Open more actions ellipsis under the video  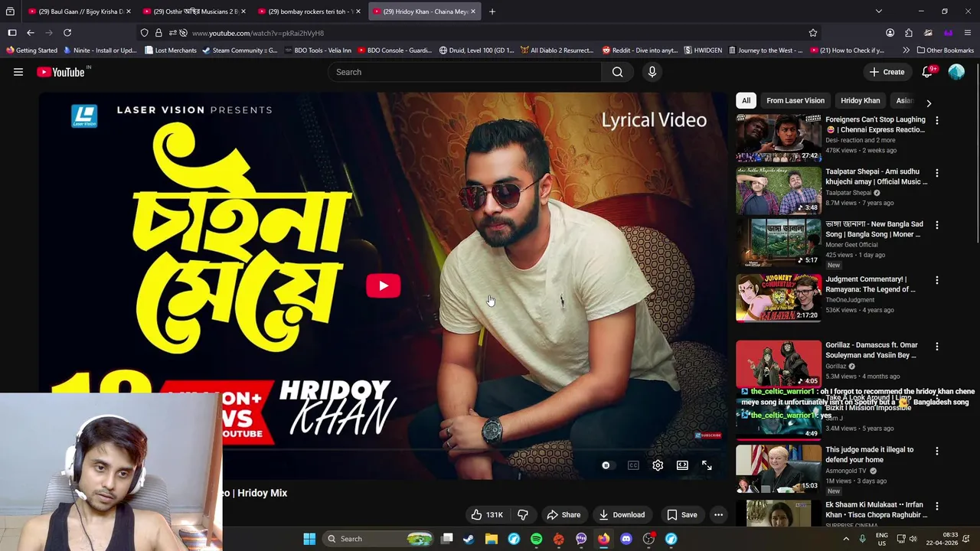coord(718,515)
